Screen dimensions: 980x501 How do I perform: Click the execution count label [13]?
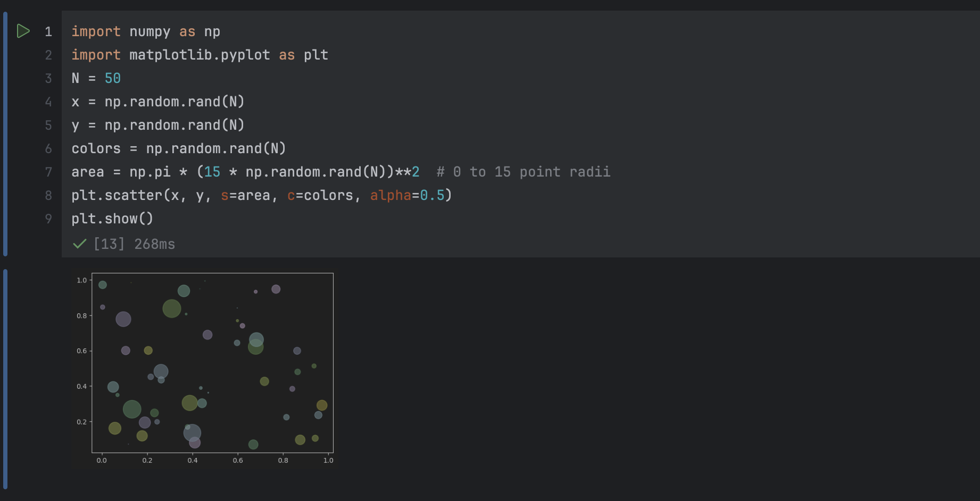point(108,244)
